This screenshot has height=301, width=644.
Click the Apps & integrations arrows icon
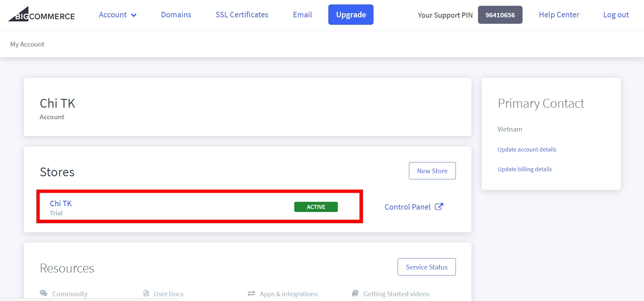(251, 293)
